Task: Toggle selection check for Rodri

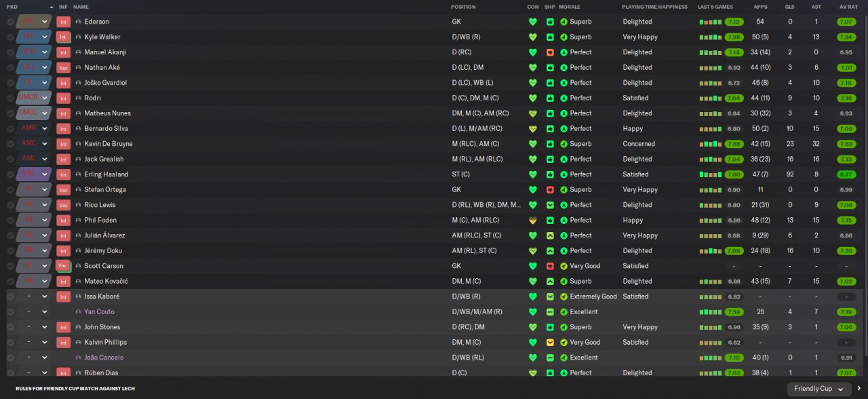Action: pos(10,98)
